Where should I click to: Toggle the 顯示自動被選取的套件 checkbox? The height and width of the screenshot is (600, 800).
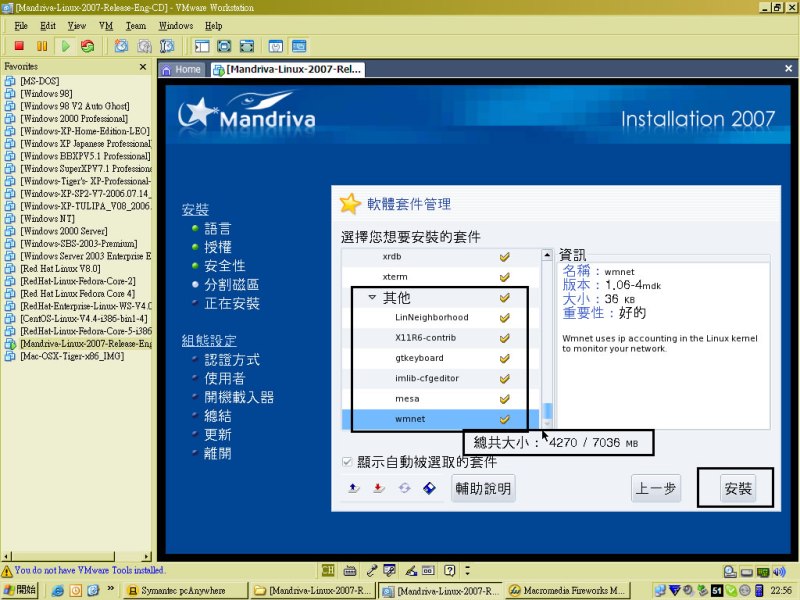coord(347,462)
